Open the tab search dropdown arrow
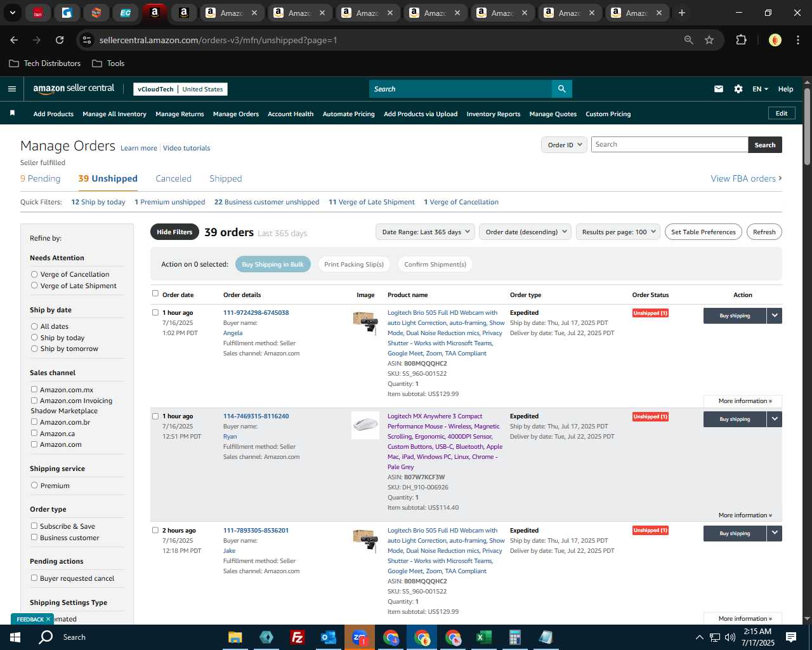 12,13
